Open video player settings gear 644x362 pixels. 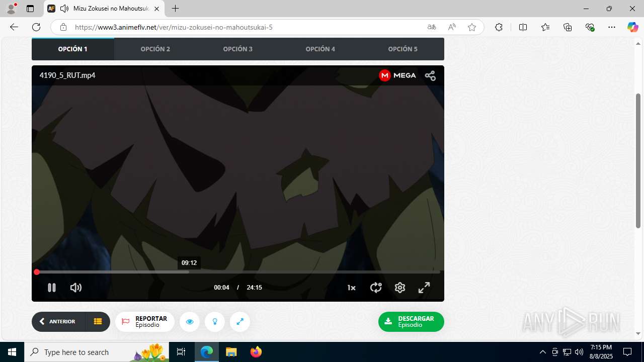coord(400,288)
